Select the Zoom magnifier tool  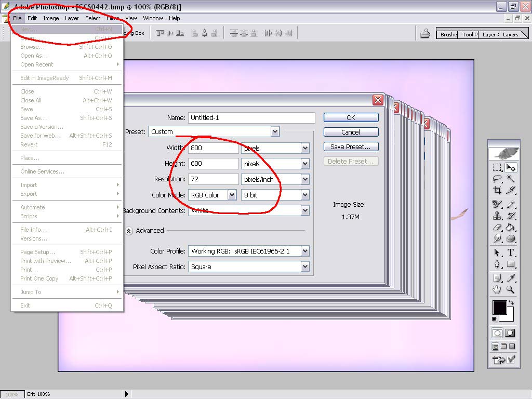pos(511,289)
